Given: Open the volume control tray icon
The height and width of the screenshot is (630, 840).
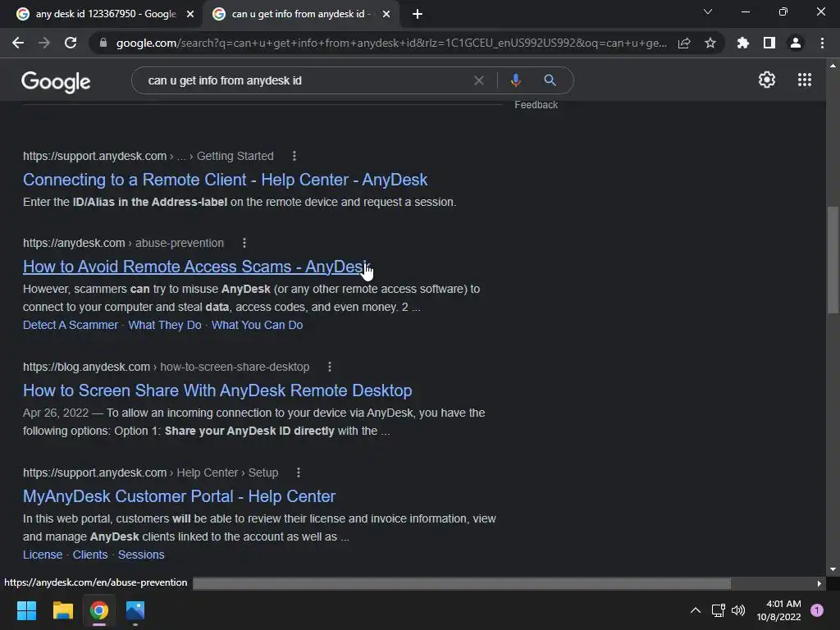Looking at the screenshot, I should (x=738, y=610).
